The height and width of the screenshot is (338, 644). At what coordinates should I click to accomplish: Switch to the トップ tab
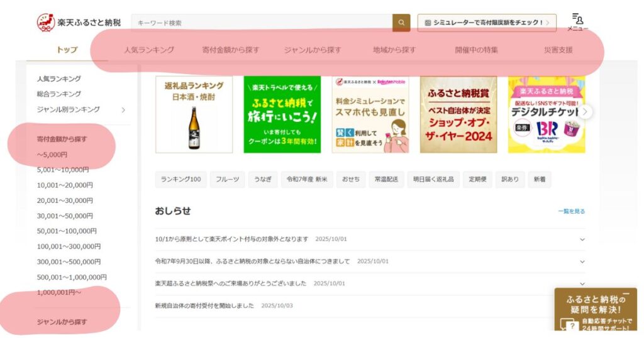[67, 50]
